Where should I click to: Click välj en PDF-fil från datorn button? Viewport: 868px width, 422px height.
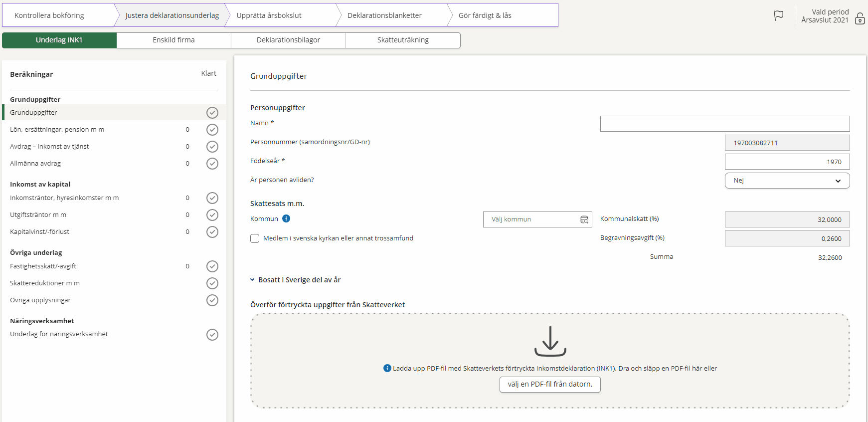(550, 384)
